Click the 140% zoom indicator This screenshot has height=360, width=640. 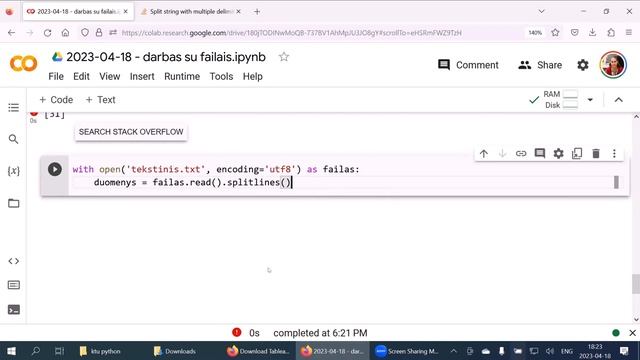point(535,33)
